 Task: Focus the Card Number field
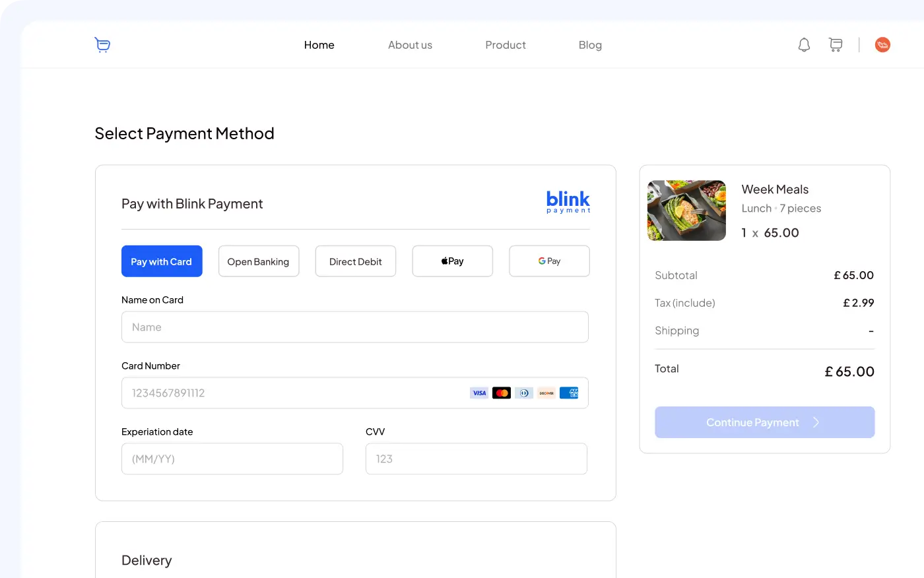(355, 393)
